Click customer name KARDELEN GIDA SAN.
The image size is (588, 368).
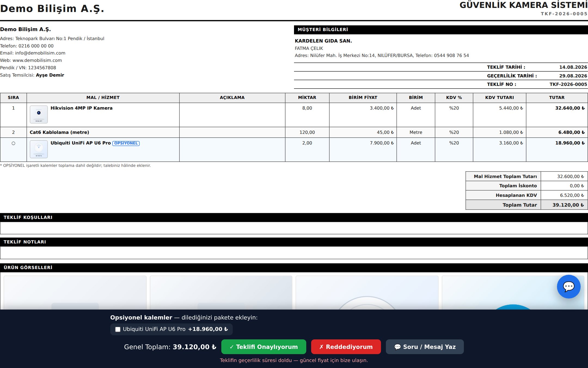point(323,41)
